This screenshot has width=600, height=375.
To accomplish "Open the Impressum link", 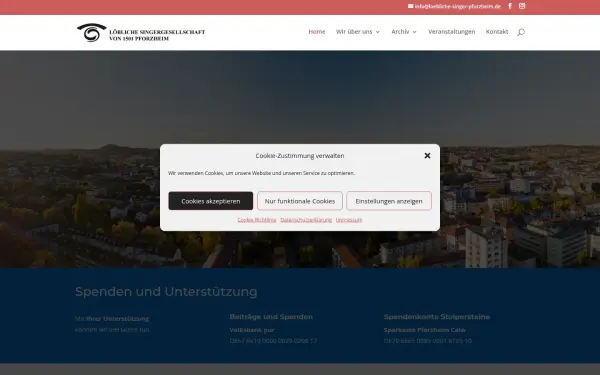I will pos(349,220).
